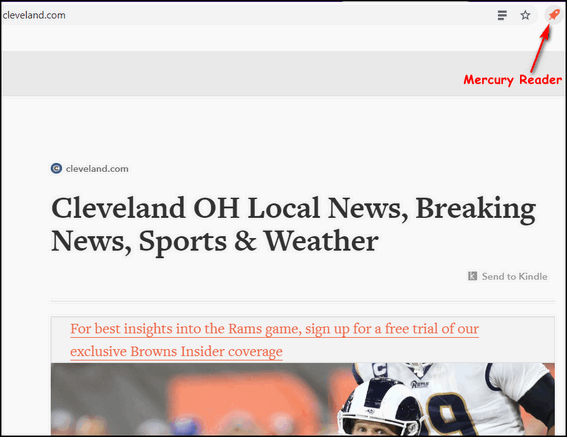Viewport: 567px width, 437px height.
Task: Click the red Mercury Reader label
Action: [512, 80]
